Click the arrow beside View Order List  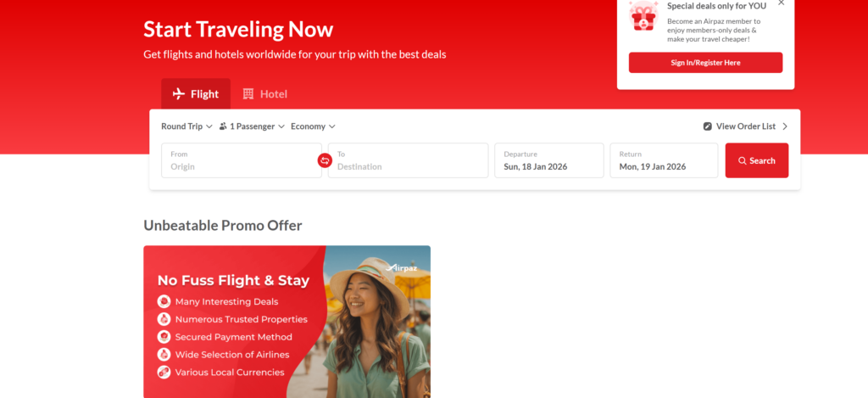point(784,126)
